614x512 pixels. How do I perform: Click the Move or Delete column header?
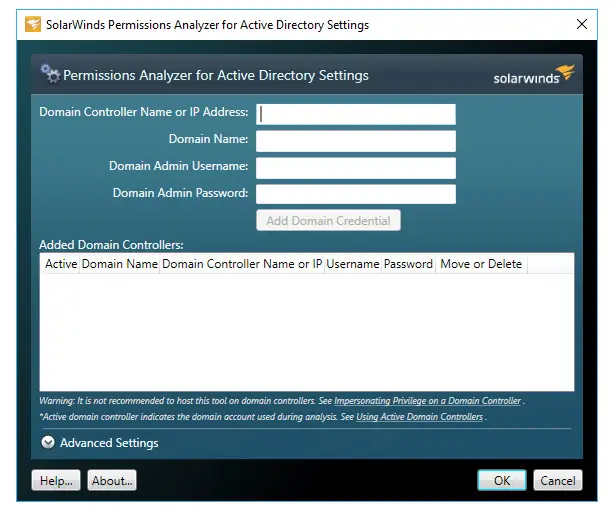481,264
